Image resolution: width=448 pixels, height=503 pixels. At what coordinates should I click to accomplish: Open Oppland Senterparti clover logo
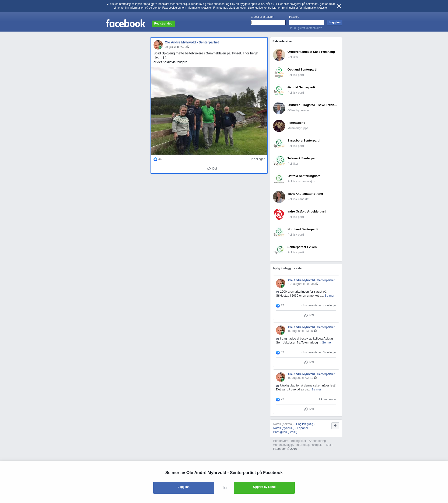coord(279,72)
